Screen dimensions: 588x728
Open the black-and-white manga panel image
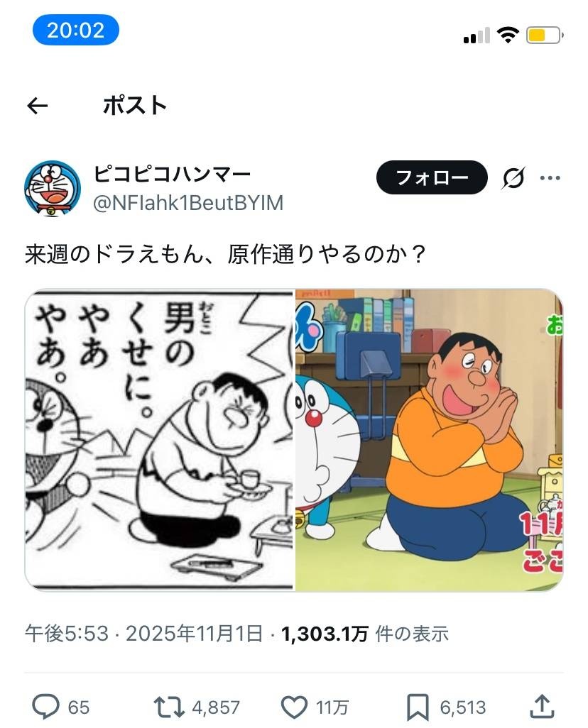pos(160,440)
